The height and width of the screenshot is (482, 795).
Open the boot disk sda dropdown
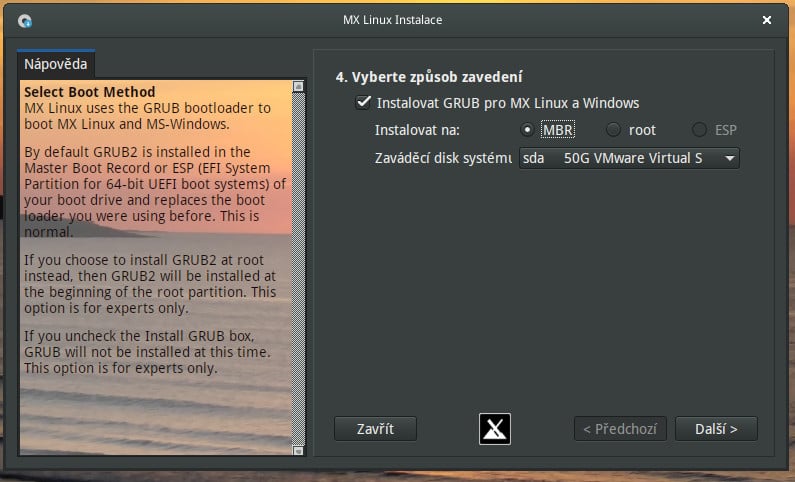[629, 158]
